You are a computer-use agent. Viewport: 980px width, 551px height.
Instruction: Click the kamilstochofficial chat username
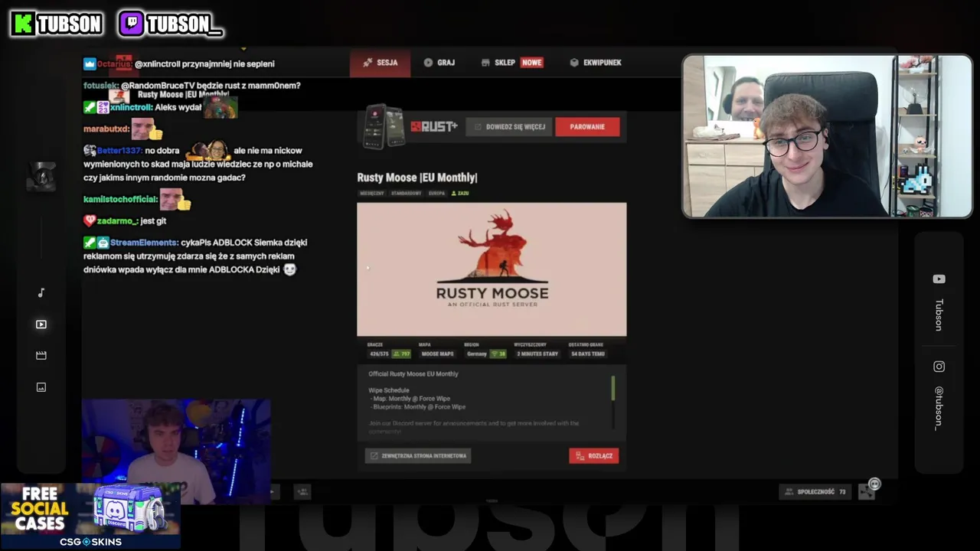tap(121, 200)
